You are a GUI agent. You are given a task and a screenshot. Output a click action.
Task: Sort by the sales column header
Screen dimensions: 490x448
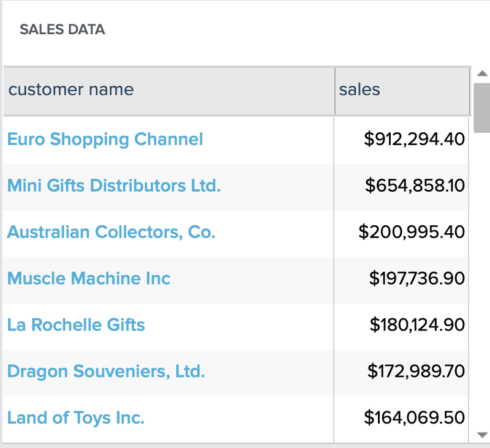[x=360, y=90]
